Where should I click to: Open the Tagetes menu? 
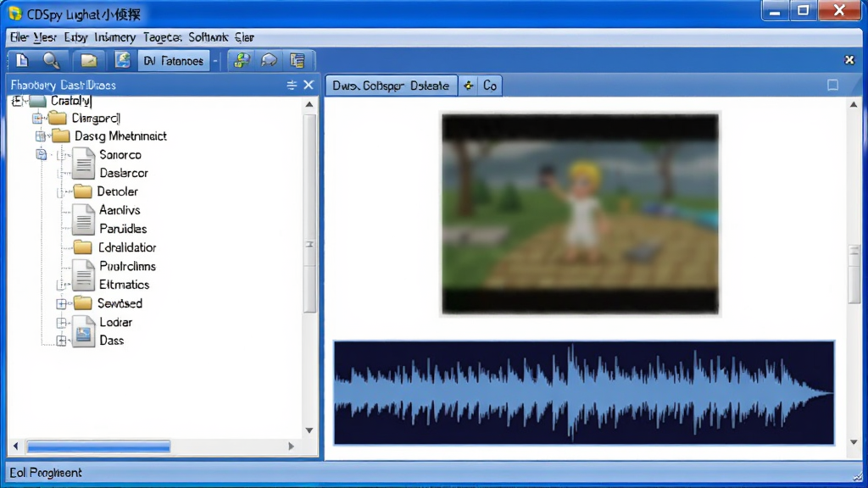162,37
